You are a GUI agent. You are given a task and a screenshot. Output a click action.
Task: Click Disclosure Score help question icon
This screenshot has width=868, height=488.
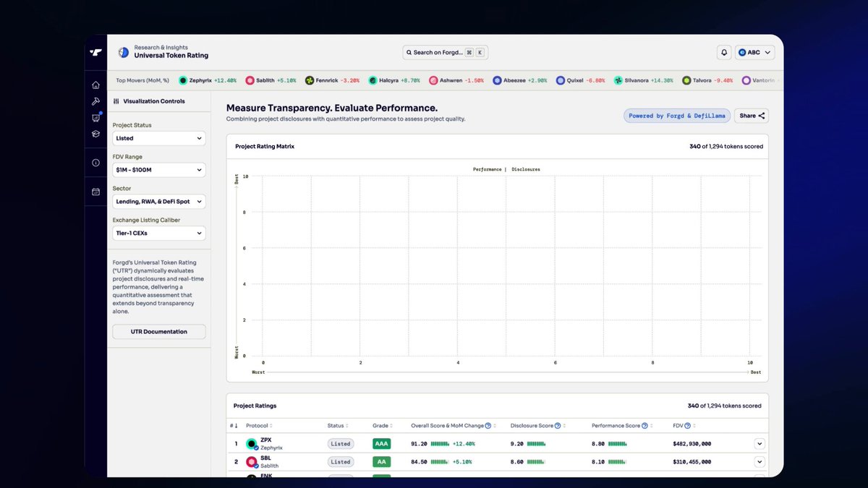pyautogui.click(x=557, y=426)
